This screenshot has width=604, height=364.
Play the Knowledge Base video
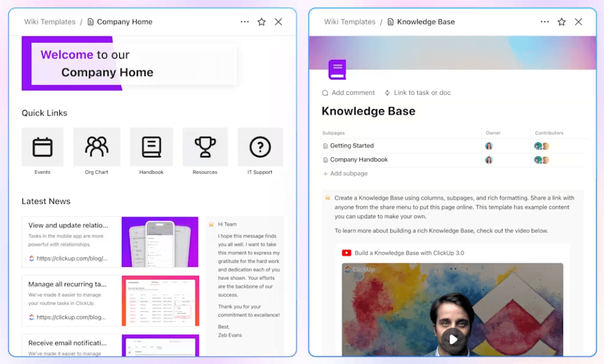[x=453, y=339]
